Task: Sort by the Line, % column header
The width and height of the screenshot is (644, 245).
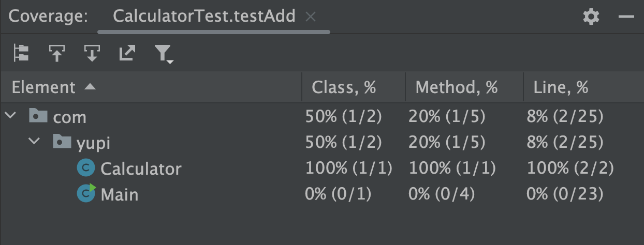Action: (561, 87)
